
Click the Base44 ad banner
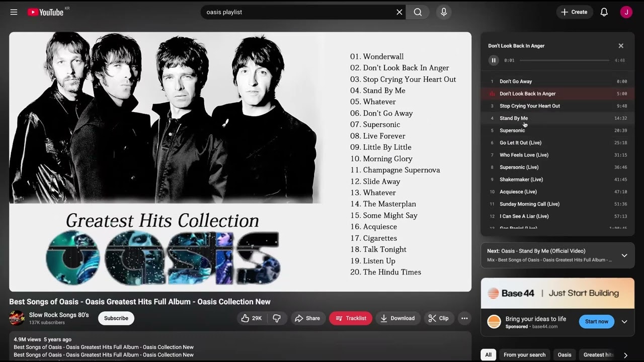click(x=557, y=293)
